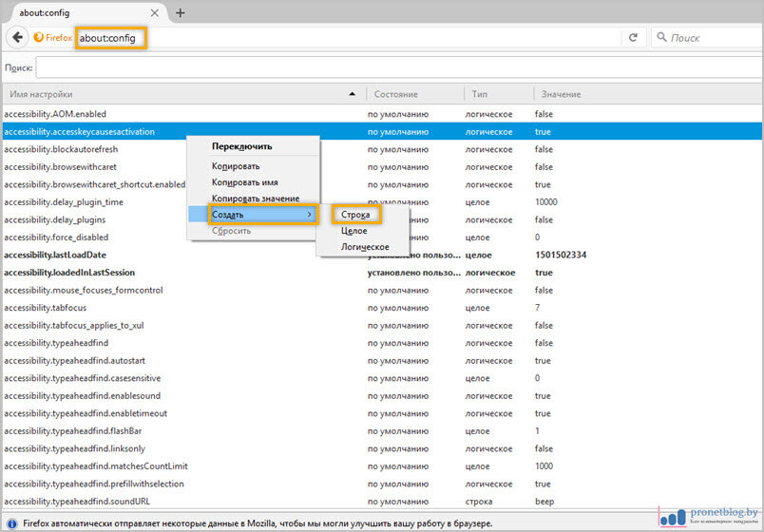Select Строка from the submenu
Image resolution: width=764 pixels, height=532 pixels.
[x=355, y=215]
